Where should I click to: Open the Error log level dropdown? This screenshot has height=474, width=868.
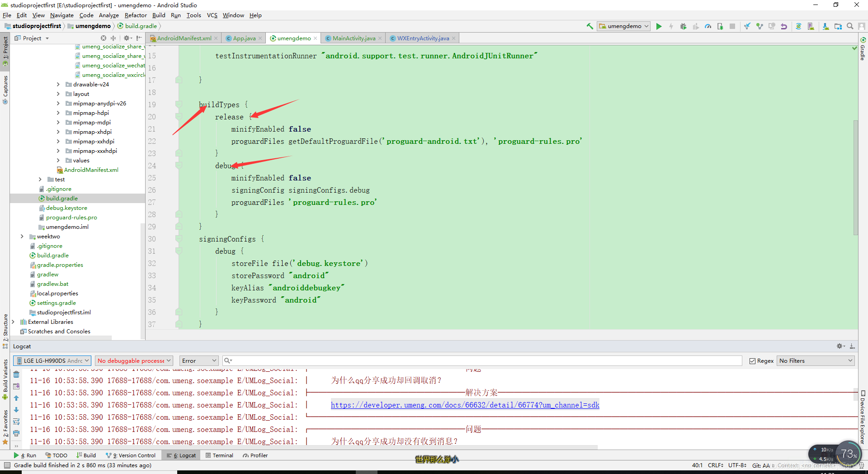(x=199, y=360)
